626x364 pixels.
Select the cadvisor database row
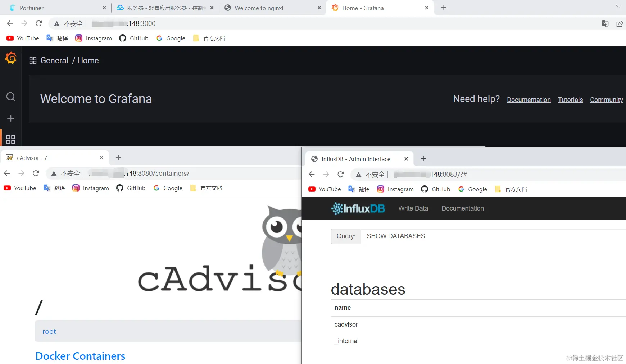pyautogui.click(x=478, y=324)
